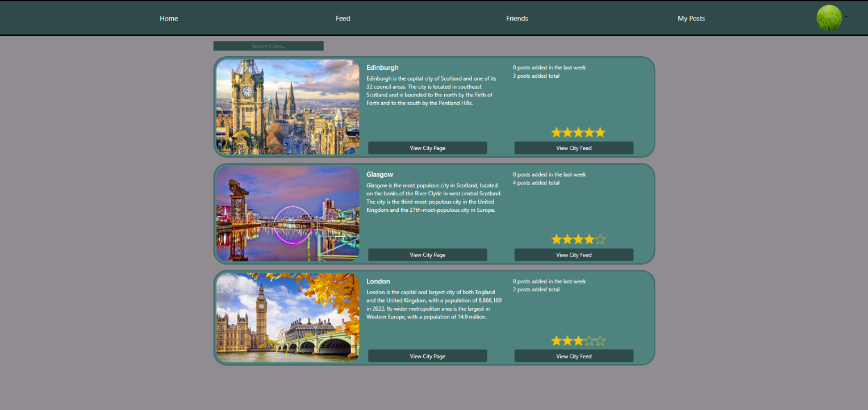Click the third star in London's rating

coord(578,341)
